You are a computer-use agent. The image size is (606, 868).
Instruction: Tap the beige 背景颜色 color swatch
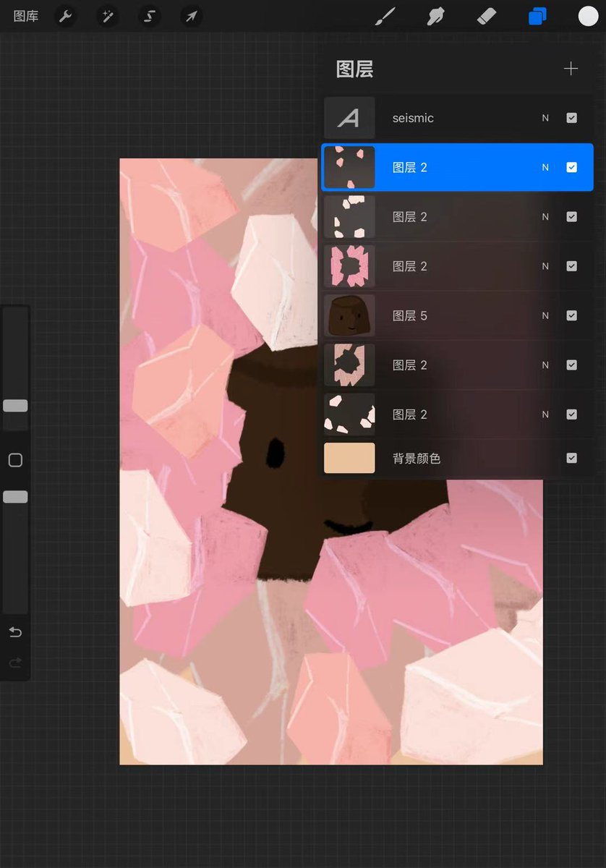349,458
